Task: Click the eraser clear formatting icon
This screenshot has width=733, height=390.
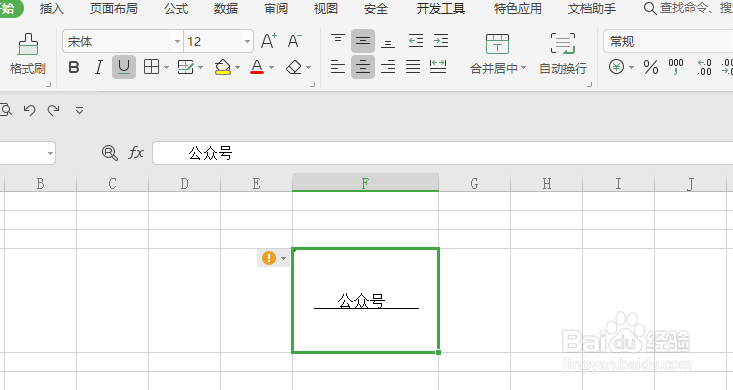Action: [x=294, y=67]
